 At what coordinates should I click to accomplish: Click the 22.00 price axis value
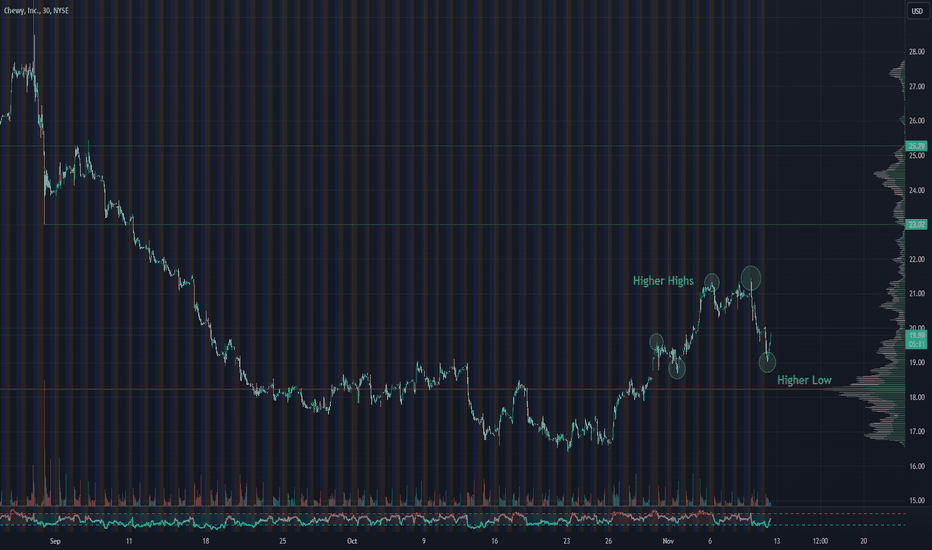tap(916, 259)
